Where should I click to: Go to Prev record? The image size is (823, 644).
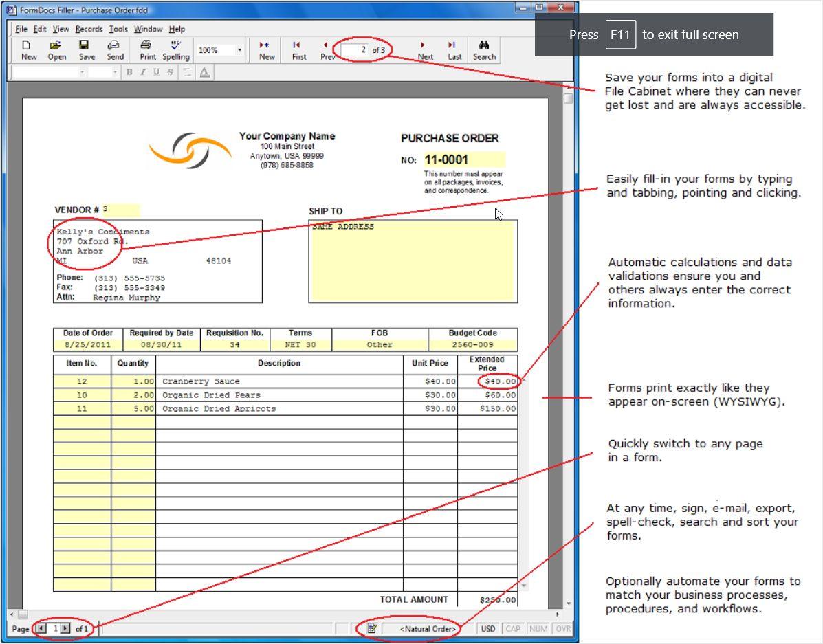(327, 50)
